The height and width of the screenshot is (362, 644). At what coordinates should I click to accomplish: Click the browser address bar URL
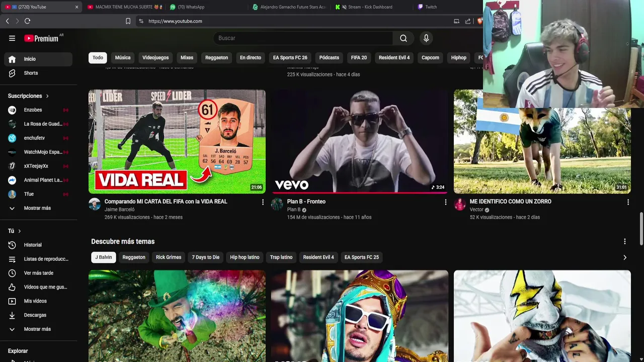click(175, 21)
